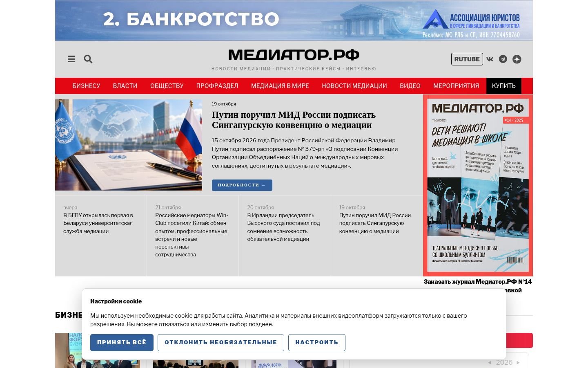The image size is (588, 368).
Task: Select НОВОСТИ МЕДИАЦИИ menu item
Action: (x=354, y=86)
